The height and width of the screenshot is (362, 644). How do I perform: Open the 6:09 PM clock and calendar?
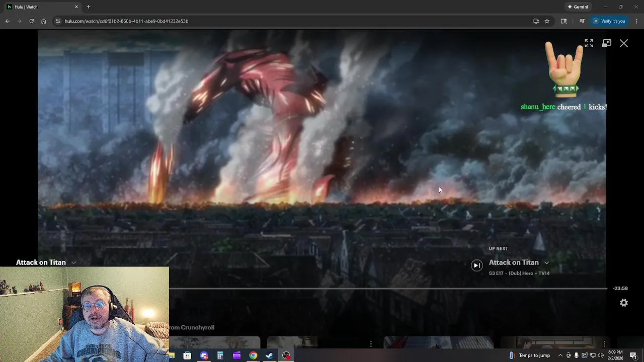pyautogui.click(x=615, y=355)
